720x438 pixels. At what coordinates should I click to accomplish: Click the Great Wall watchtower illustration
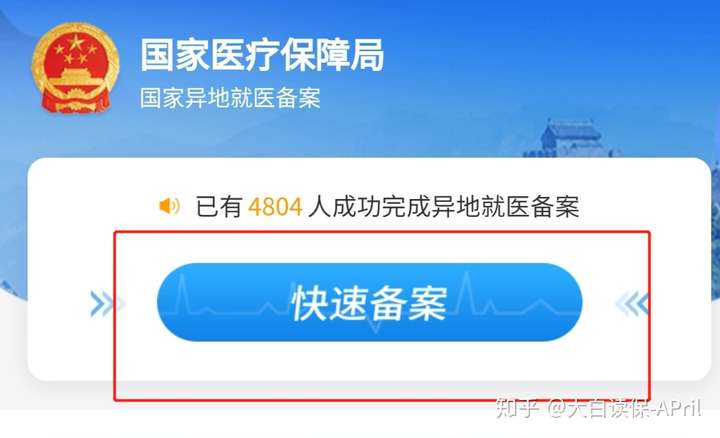[x=572, y=138]
